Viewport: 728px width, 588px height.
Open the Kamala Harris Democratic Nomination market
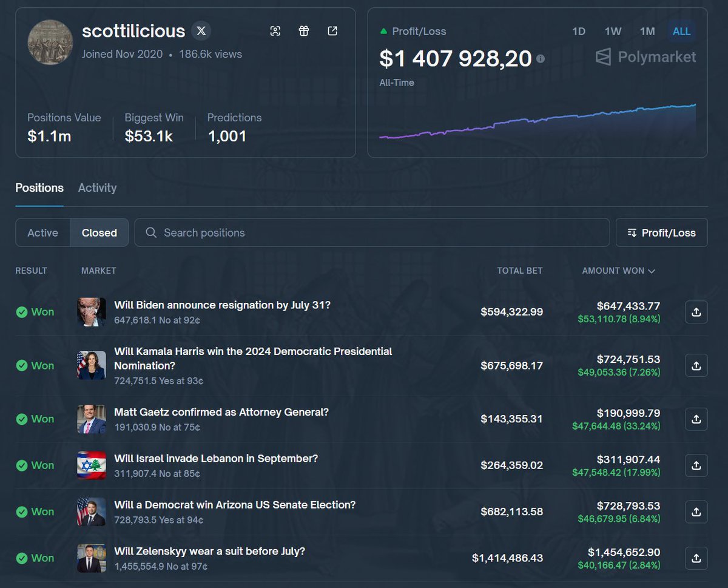[x=253, y=359]
